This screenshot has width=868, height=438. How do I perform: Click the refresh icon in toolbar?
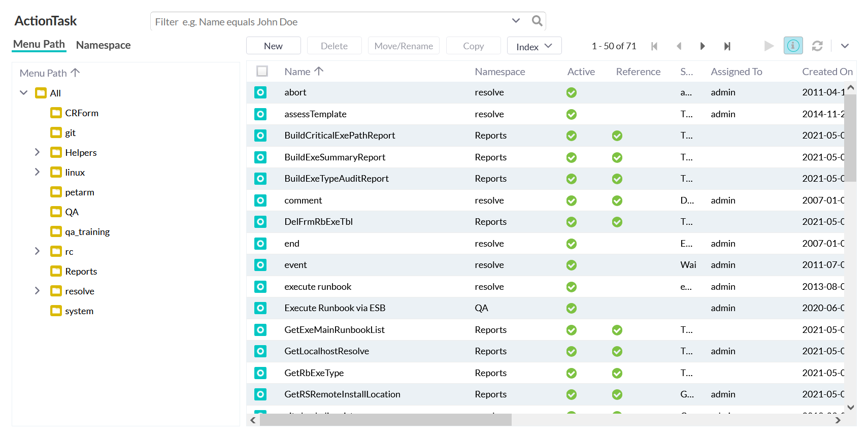(817, 46)
